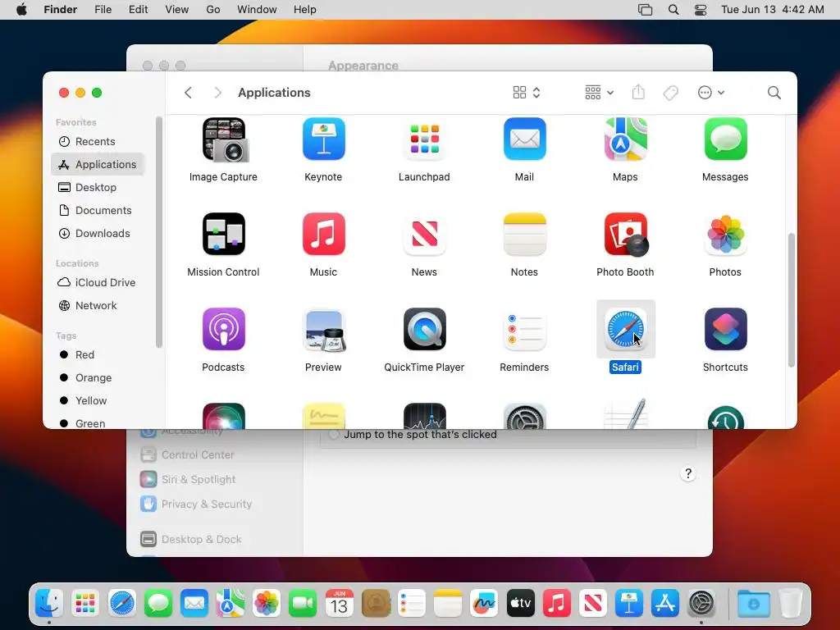Screen dimensions: 840x630
Task: Select the Mission Control app icon
Action: click(x=223, y=234)
